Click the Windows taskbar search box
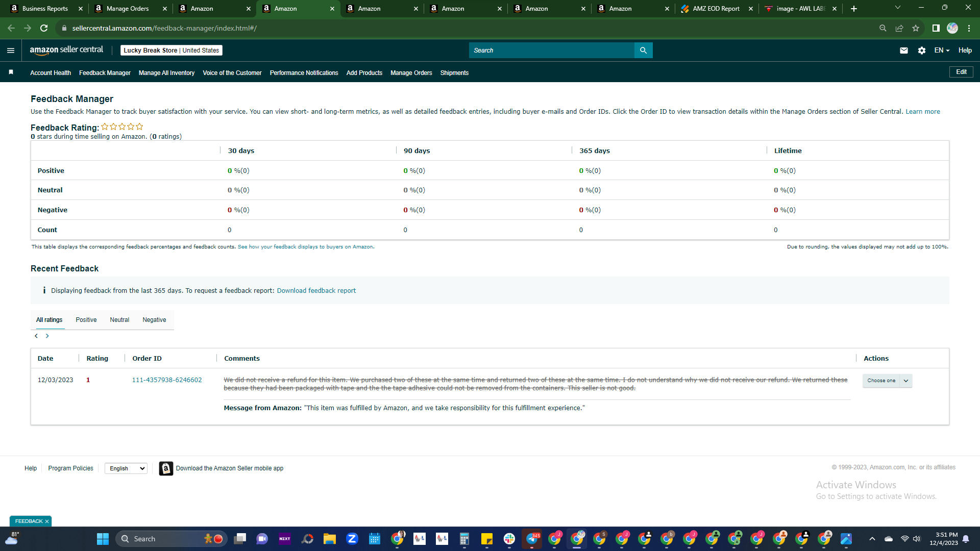The width and height of the screenshot is (980, 551). 172,539
